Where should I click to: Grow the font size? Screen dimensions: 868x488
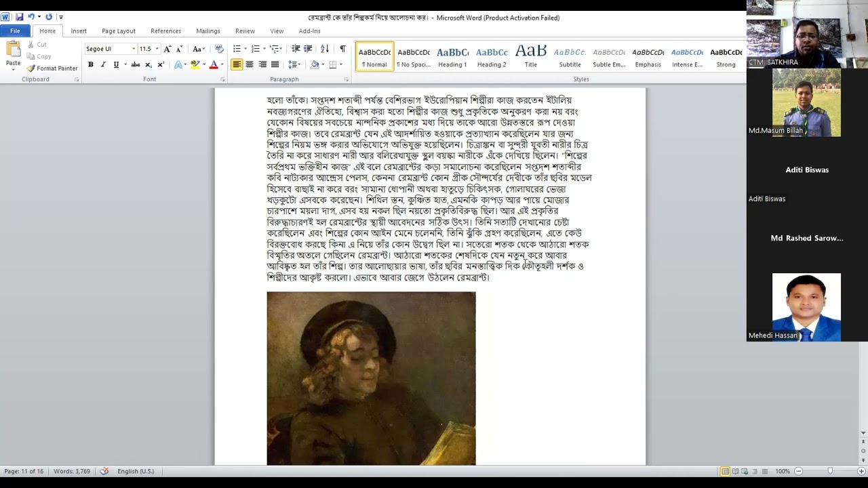[167, 49]
